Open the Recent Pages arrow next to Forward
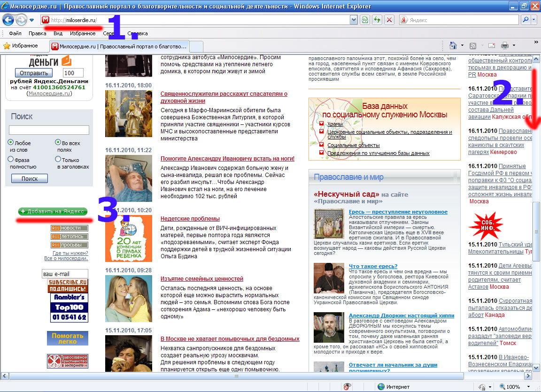Screen dimensions: 541x392 pos(32,20)
